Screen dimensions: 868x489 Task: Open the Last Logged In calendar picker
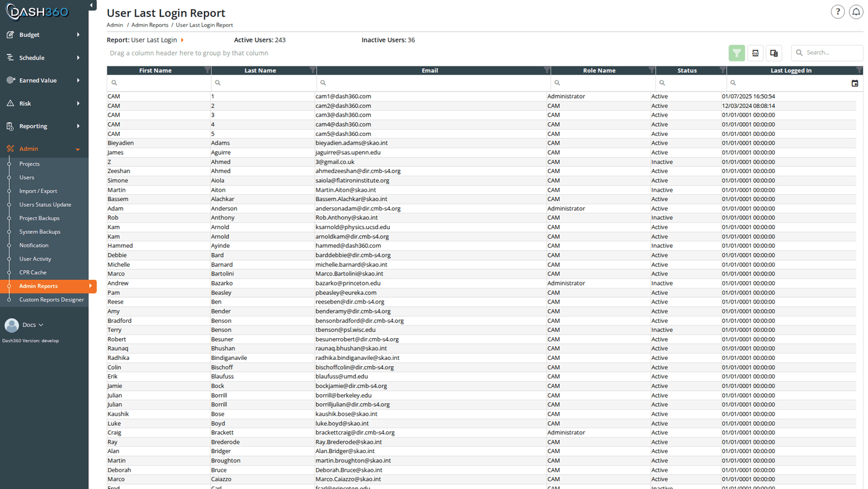(x=855, y=83)
